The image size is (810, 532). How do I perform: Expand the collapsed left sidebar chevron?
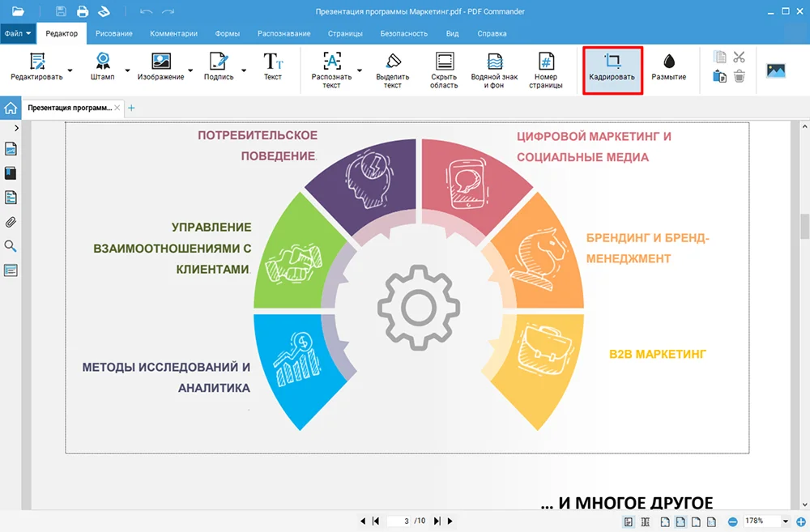[x=16, y=128]
